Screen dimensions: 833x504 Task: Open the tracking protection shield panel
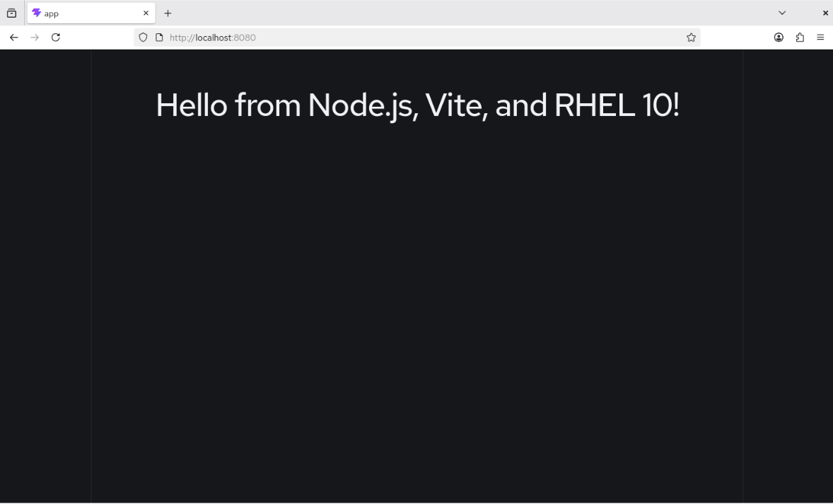click(144, 37)
